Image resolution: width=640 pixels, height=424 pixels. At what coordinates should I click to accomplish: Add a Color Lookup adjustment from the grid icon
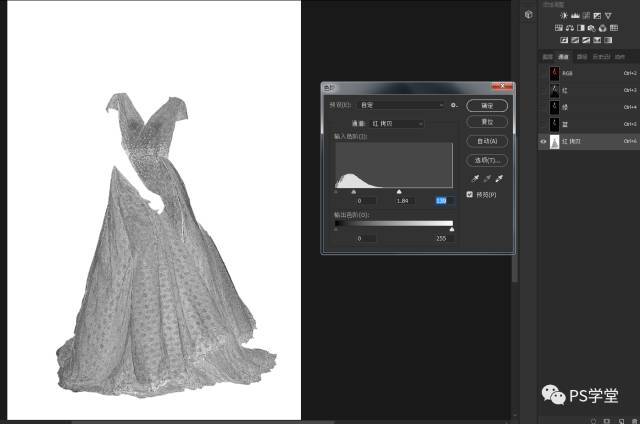613,28
